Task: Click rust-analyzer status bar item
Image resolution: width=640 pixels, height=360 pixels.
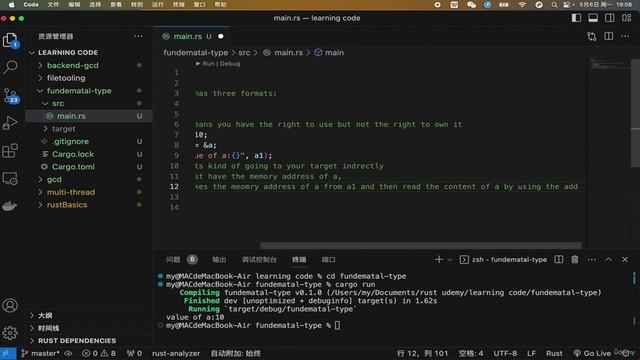Action: tap(176, 353)
